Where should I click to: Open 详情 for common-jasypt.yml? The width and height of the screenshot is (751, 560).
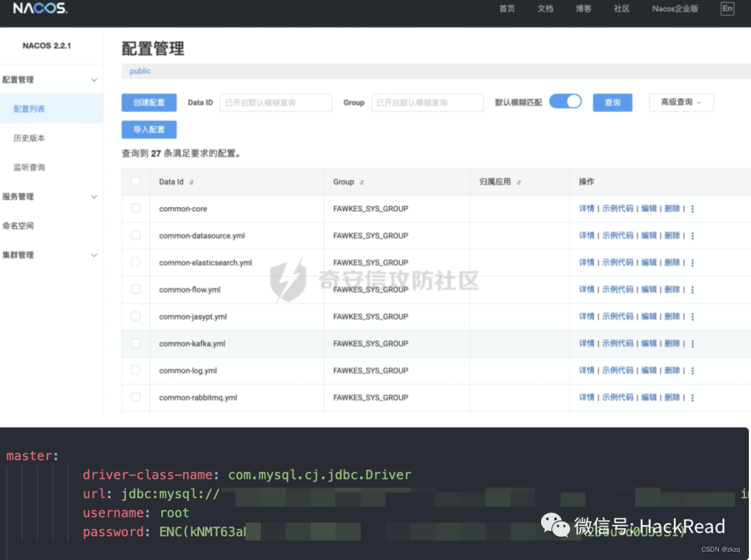[586, 316]
